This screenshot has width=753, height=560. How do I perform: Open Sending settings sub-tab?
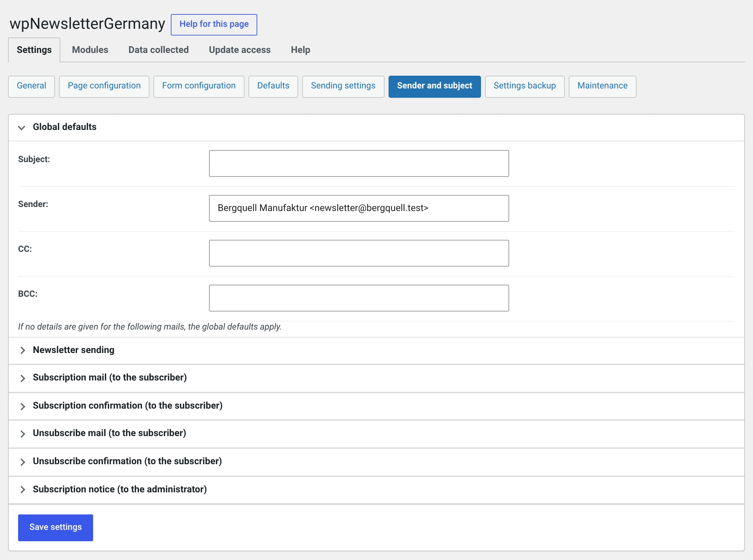coord(343,86)
